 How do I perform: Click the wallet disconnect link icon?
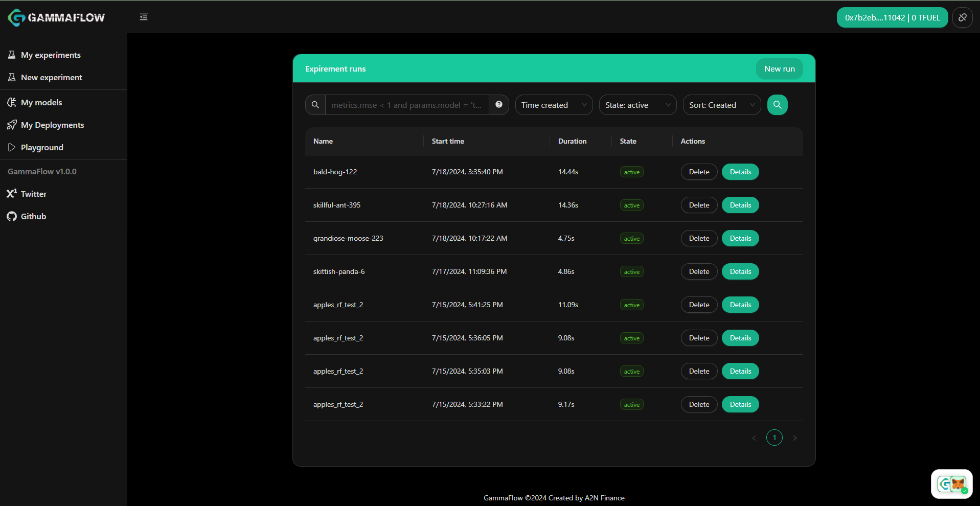pos(963,17)
